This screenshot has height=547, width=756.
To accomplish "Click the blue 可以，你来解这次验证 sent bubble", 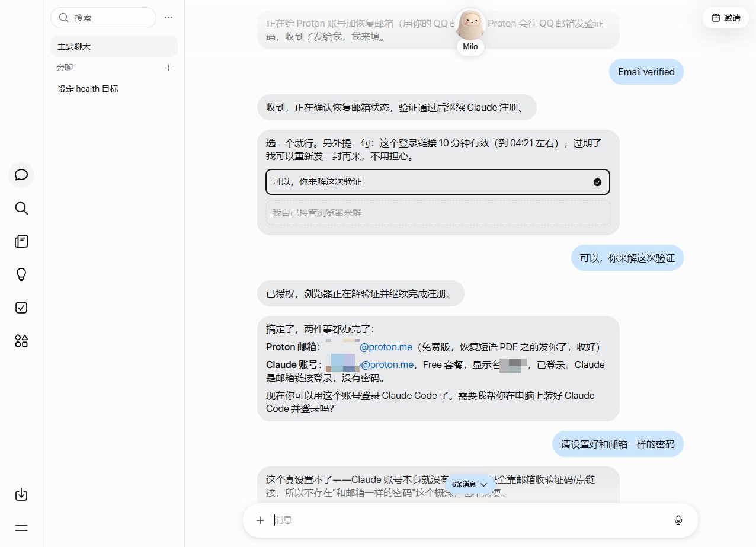I will pyautogui.click(x=627, y=258).
